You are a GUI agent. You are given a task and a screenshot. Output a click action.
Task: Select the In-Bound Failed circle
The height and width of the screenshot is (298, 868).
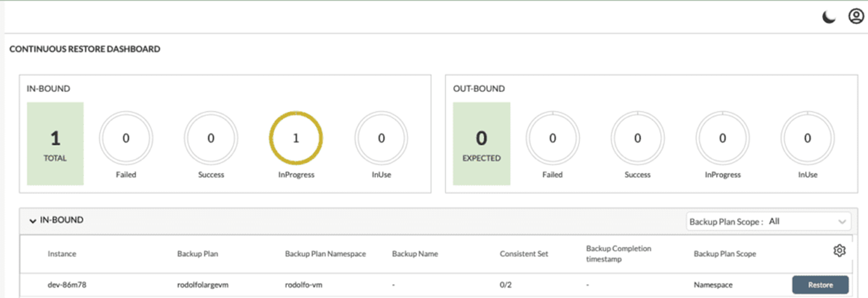[x=126, y=138]
